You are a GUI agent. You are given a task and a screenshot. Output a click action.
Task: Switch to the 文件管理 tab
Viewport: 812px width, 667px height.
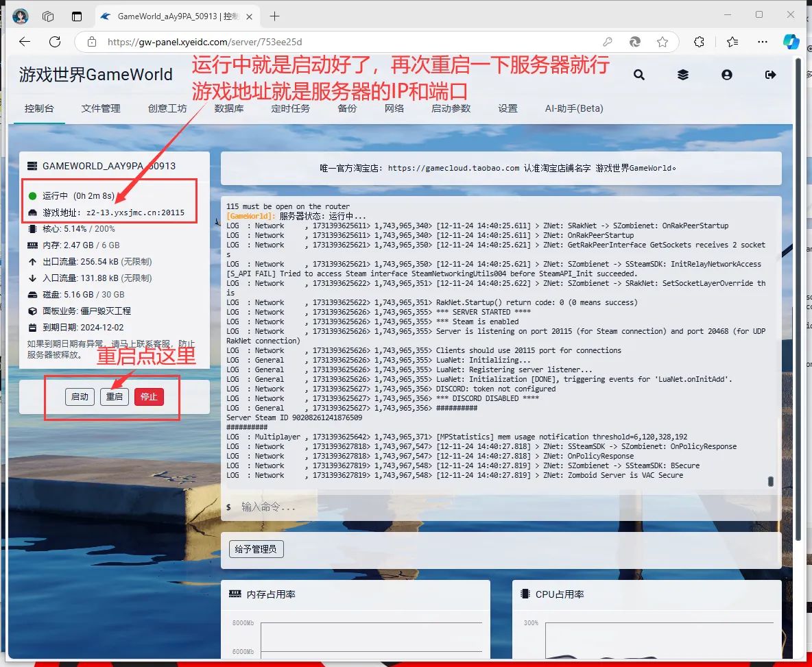coord(100,108)
